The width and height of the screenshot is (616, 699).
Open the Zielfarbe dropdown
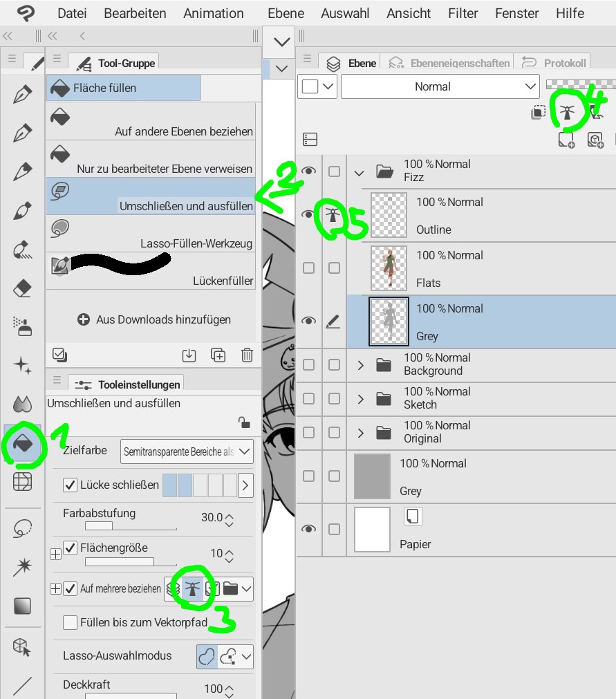(187, 451)
